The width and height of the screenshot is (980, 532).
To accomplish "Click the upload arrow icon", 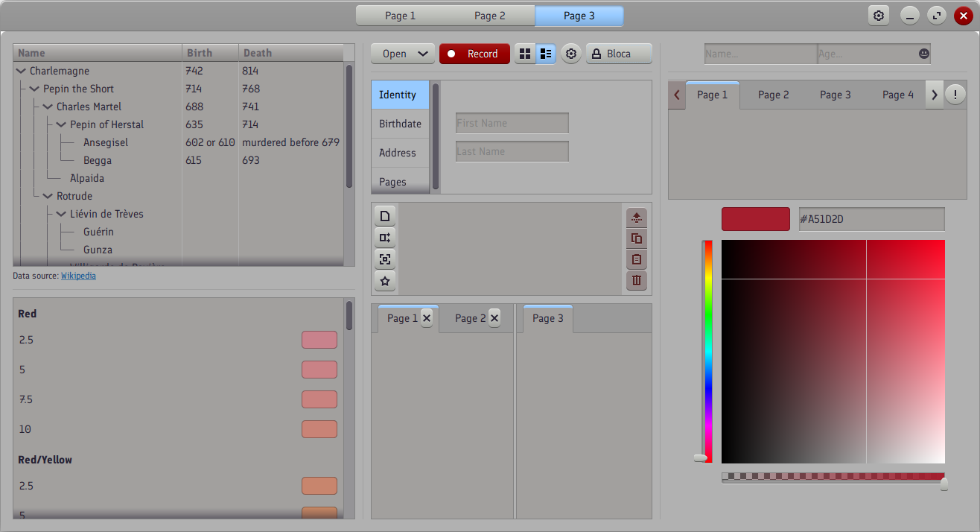I will click(637, 218).
